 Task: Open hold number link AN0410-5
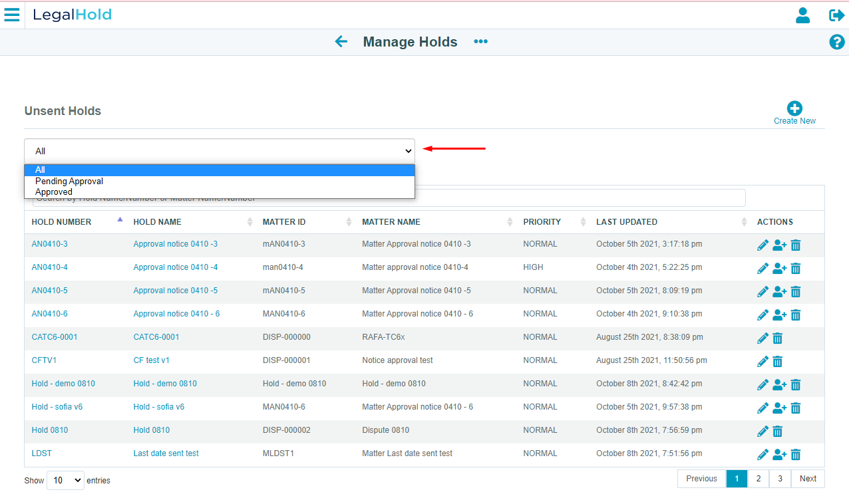click(x=49, y=291)
